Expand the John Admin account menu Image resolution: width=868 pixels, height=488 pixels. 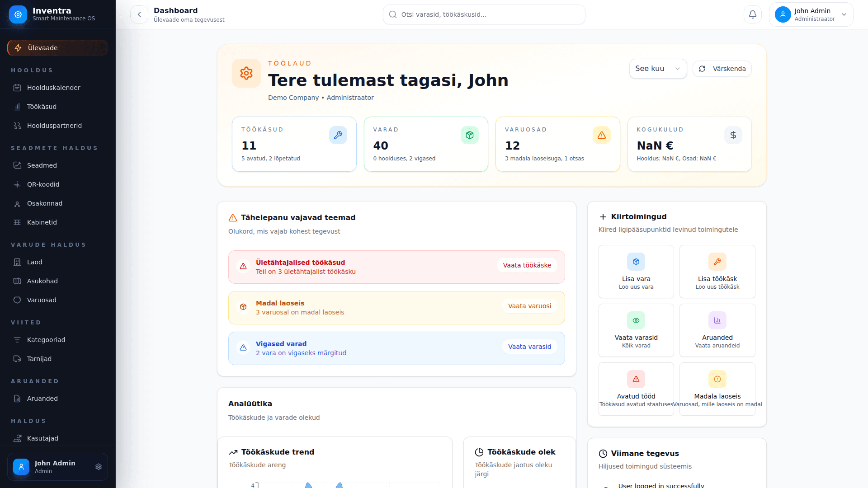(811, 14)
